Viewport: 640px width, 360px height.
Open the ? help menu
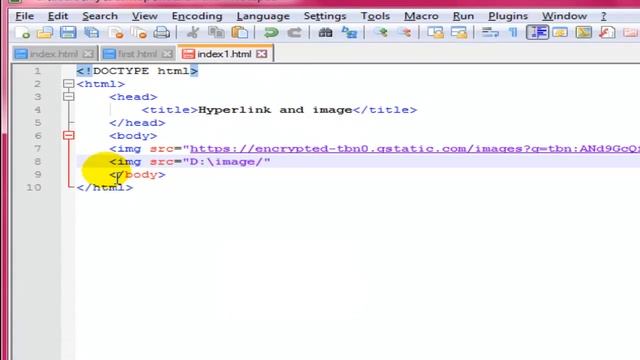[604, 16]
